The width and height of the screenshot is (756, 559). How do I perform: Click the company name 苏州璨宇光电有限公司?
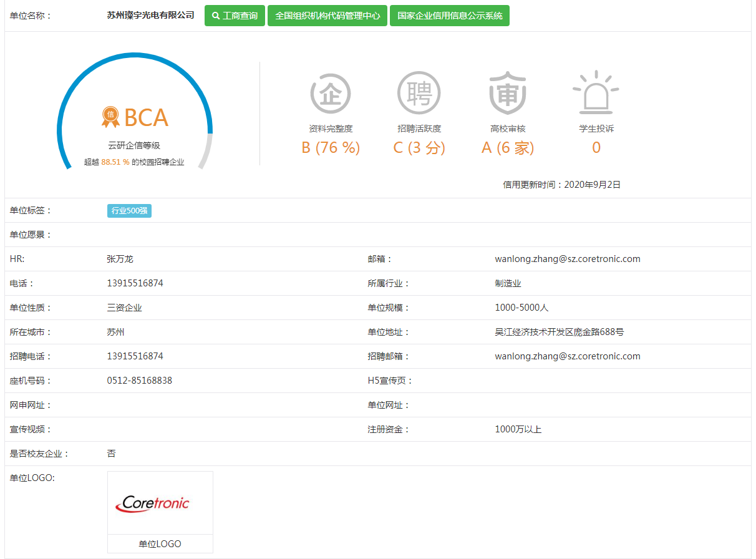point(150,15)
